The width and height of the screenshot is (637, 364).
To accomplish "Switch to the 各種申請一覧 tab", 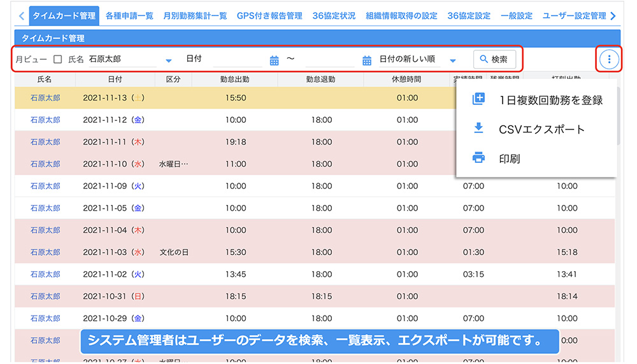I will [x=129, y=16].
